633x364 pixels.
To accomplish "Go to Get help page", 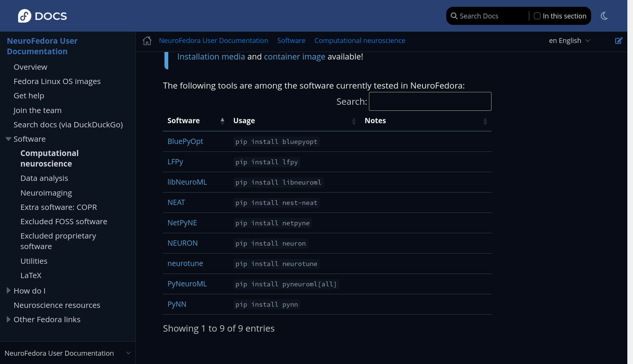I will [x=29, y=96].
